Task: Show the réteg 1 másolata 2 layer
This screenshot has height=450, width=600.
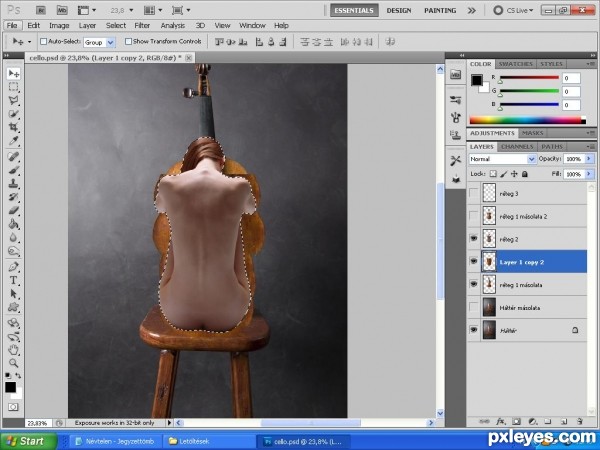Action: click(x=474, y=216)
